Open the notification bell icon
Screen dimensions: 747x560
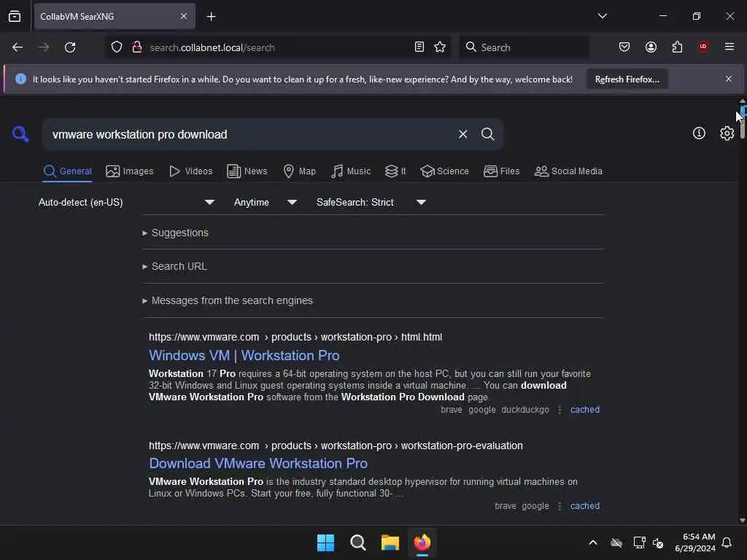(727, 542)
